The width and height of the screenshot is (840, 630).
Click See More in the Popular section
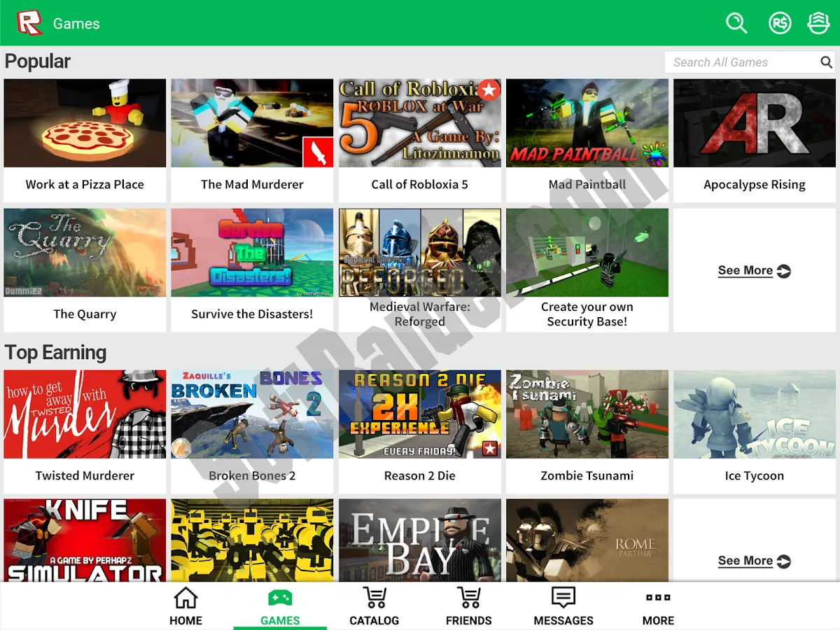click(x=754, y=271)
